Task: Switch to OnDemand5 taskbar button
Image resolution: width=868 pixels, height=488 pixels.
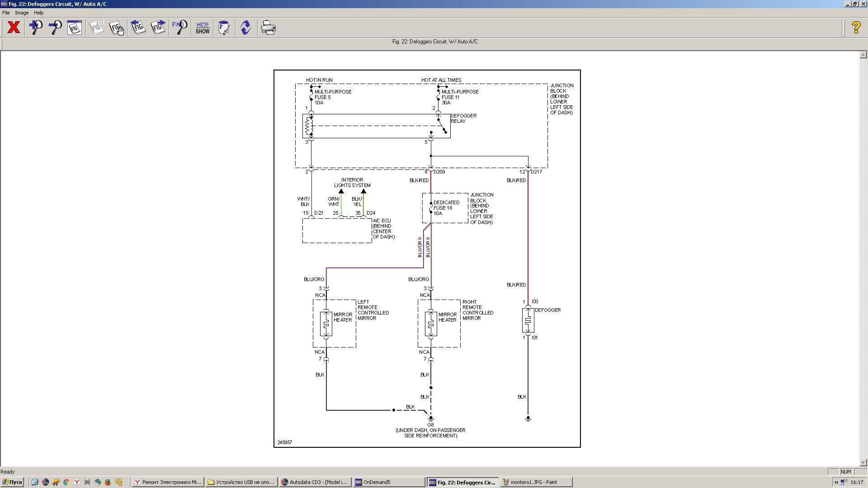Action: 388,482
